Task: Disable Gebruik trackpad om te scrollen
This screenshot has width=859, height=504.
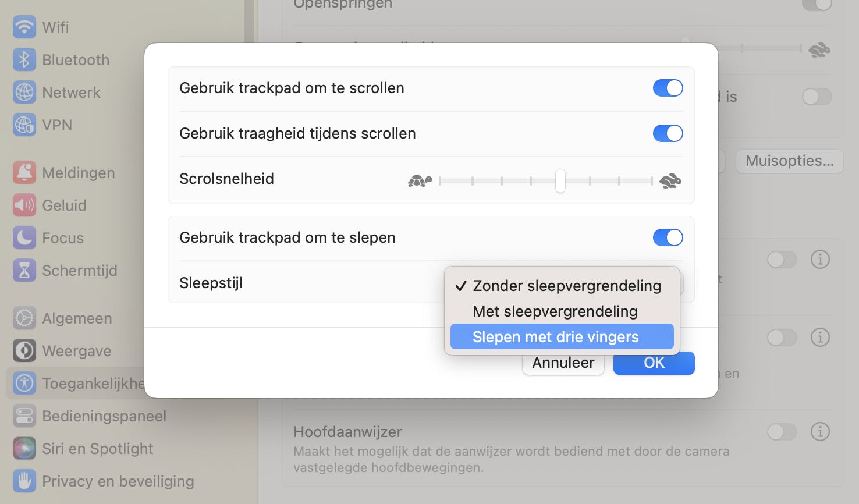Action: point(668,88)
